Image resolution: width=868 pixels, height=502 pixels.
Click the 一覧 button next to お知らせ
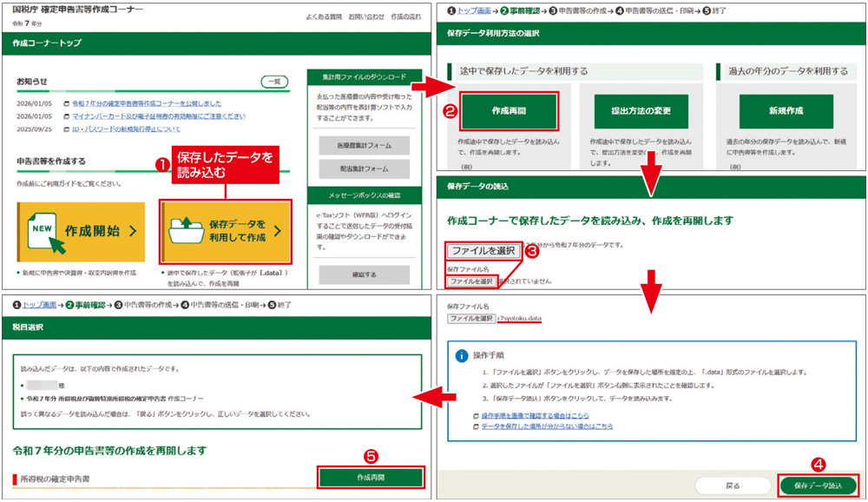coord(274,82)
